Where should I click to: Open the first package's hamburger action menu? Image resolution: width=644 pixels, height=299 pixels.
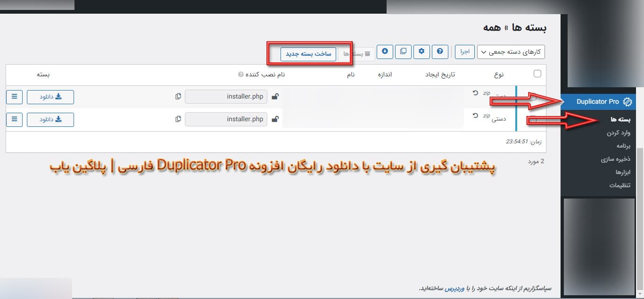tap(14, 96)
